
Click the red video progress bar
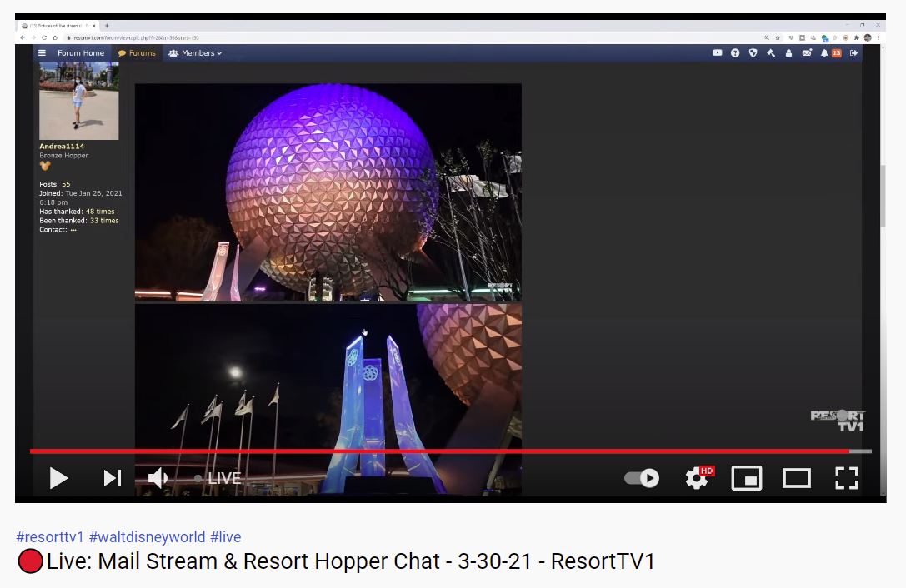417,451
